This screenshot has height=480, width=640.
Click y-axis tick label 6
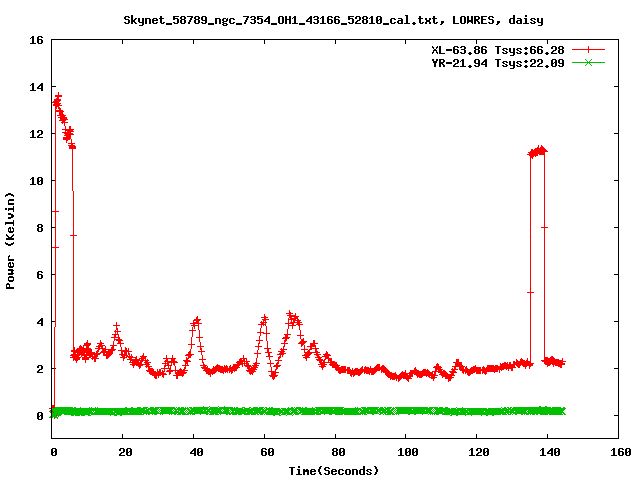[40, 275]
